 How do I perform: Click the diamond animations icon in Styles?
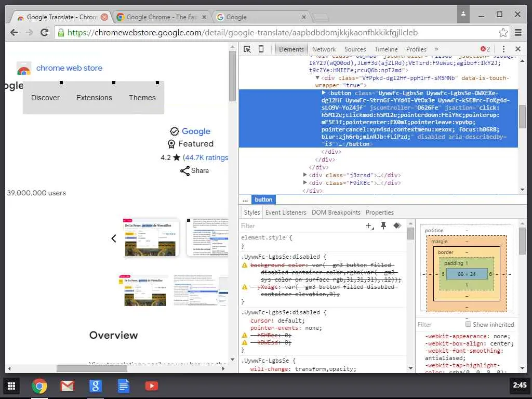click(x=397, y=225)
